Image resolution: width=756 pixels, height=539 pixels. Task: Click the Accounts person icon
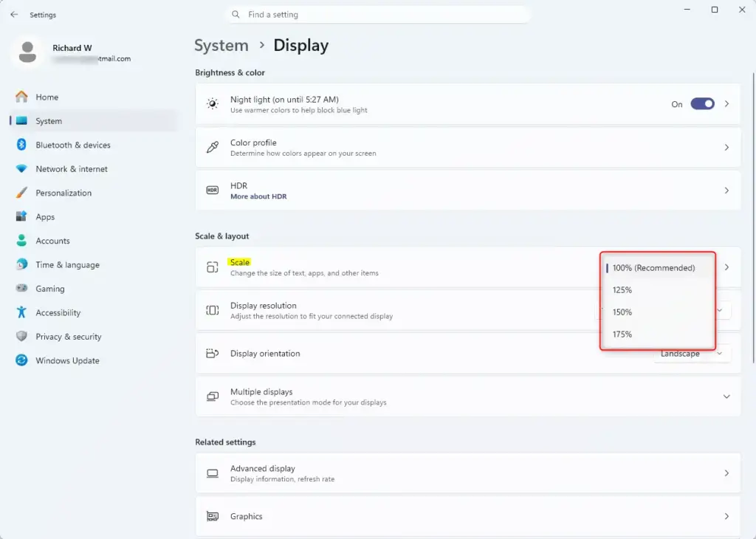[x=21, y=241]
